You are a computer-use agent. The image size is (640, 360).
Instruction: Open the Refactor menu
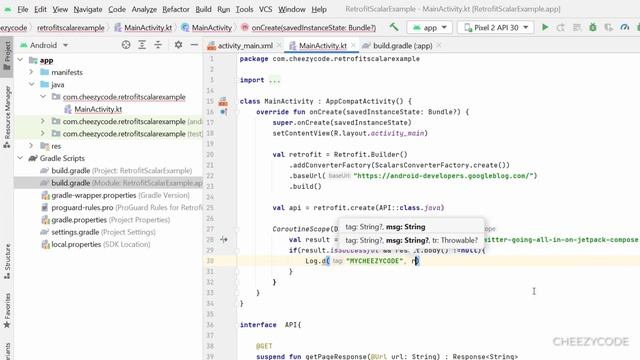coord(176,9)
